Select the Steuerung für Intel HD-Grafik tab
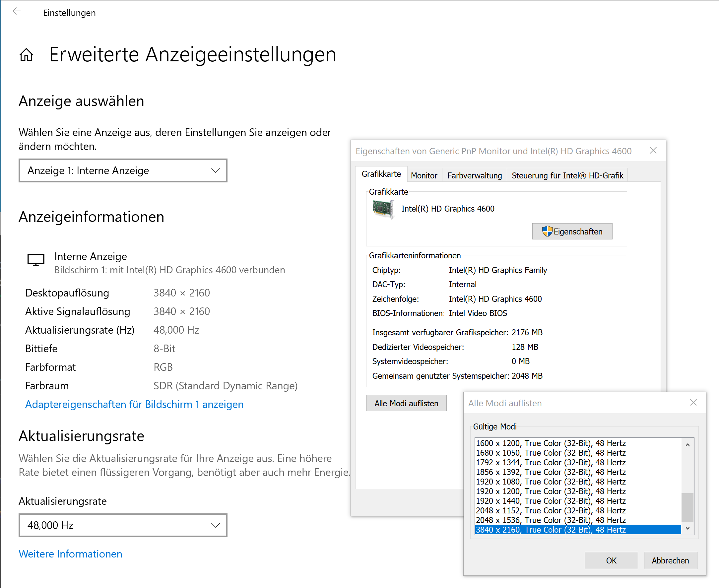This screenshot has height=588, width=719. (x=567, y=175)
